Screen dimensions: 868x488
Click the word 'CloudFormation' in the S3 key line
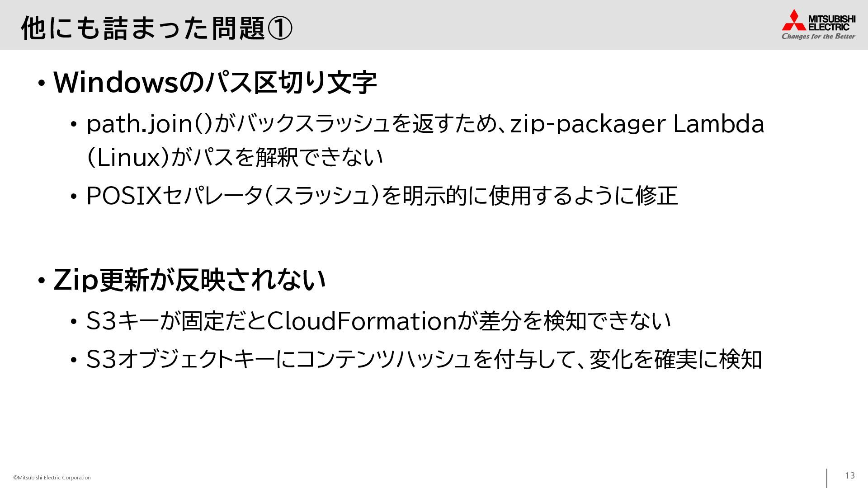[362, 321]
